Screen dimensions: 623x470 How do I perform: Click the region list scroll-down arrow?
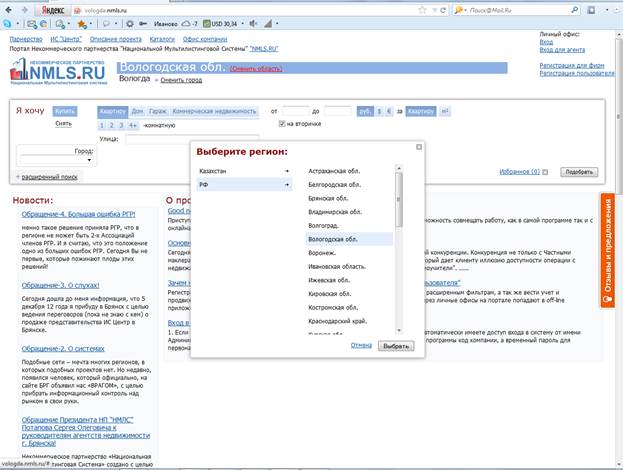pyautogui.click(x=399, y=331)
